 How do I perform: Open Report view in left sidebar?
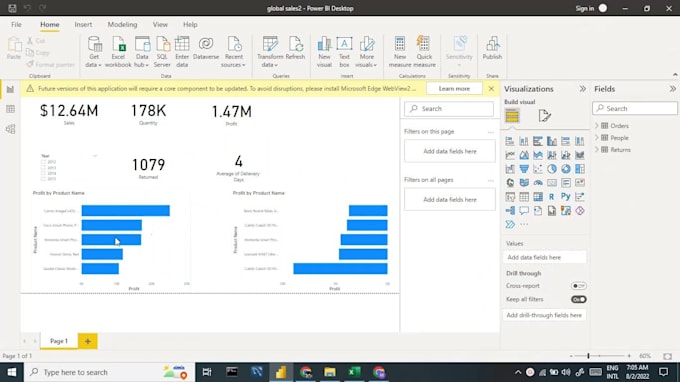[x=10, y=89]
